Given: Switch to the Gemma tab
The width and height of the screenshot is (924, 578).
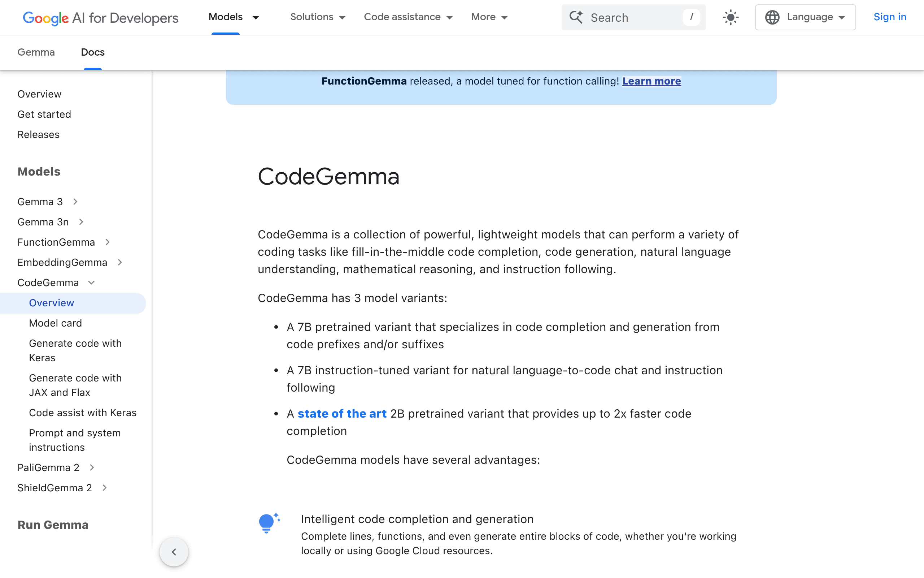Looking at the screenshot, I should coord(36,52).
